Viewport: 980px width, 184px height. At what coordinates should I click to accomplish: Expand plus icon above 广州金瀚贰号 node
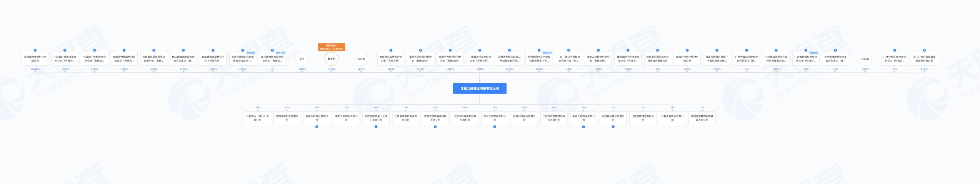point(746,50)
